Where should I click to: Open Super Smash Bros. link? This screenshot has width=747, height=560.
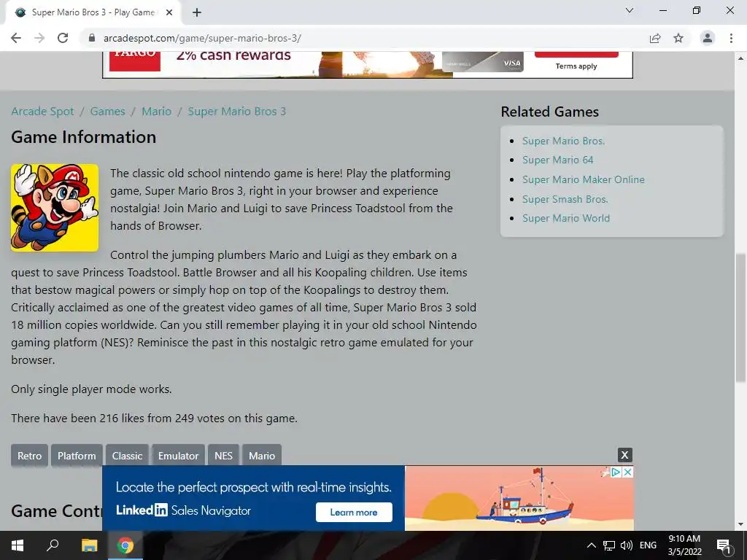(x=565, y=199)
